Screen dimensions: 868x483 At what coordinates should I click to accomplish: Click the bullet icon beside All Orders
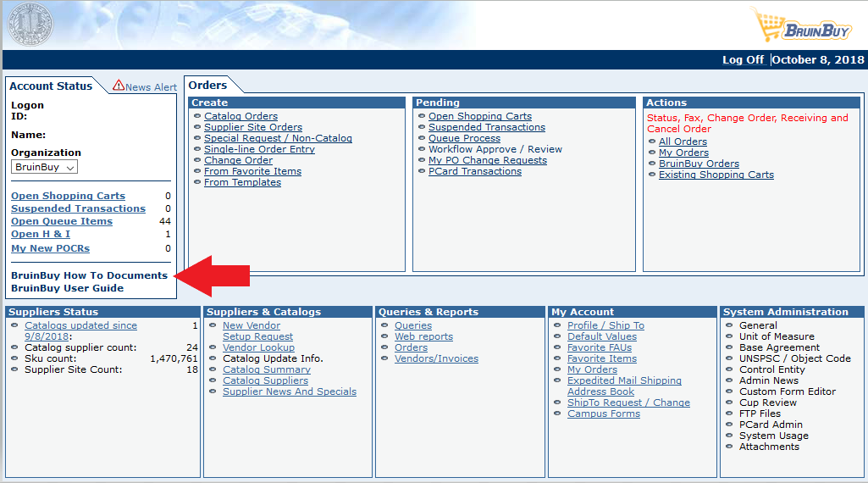pyautogui.click(x=652, y=142)
